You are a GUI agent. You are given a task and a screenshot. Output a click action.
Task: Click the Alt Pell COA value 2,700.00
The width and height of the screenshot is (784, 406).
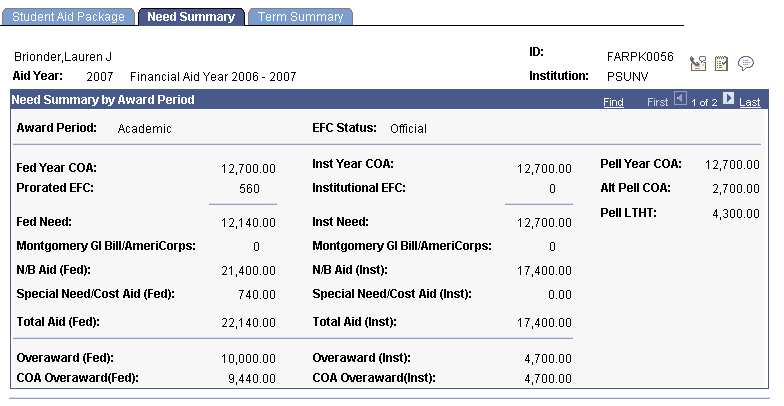[x=736, y=188]
